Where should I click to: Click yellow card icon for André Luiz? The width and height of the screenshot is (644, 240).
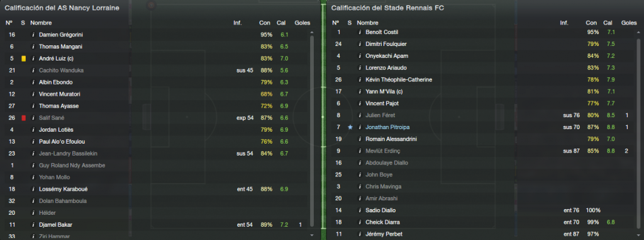(x=23, y=59)
